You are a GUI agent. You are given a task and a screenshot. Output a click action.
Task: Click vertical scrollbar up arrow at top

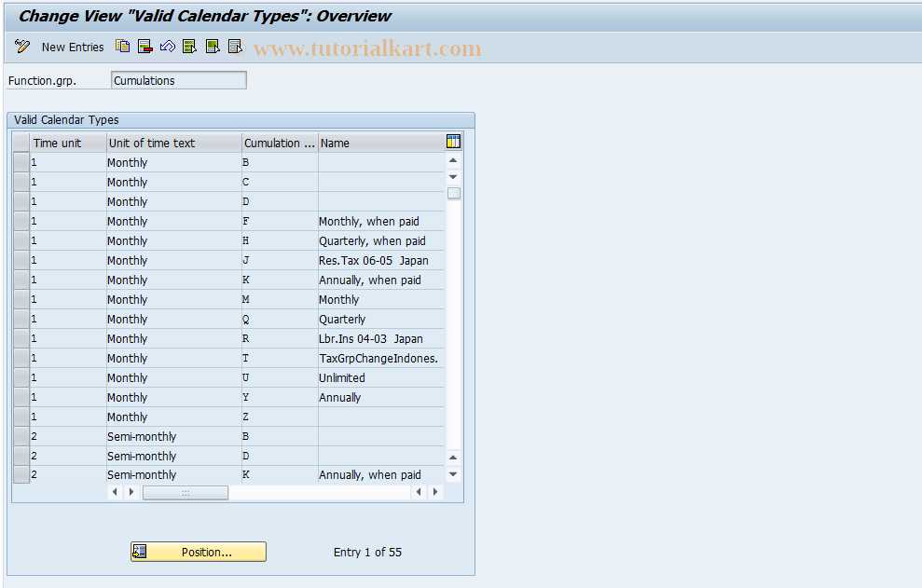pos(453,160)
